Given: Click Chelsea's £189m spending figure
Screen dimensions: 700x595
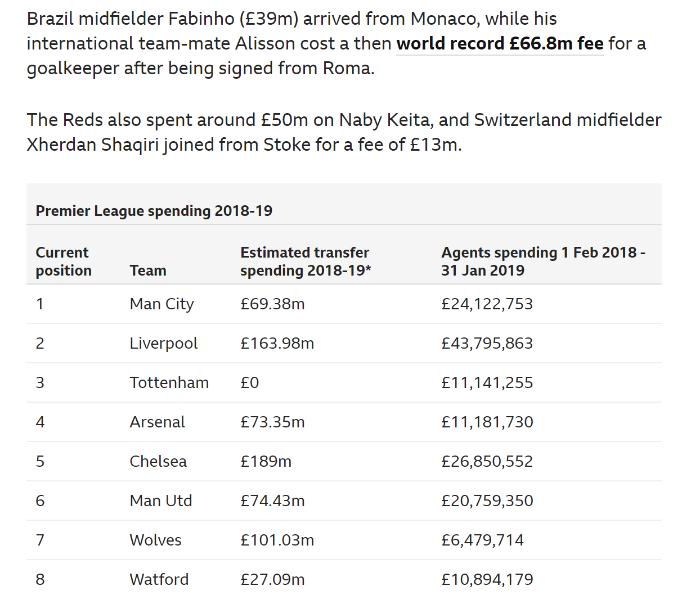Looking at the screenshot, I should [x=266, y=461].
